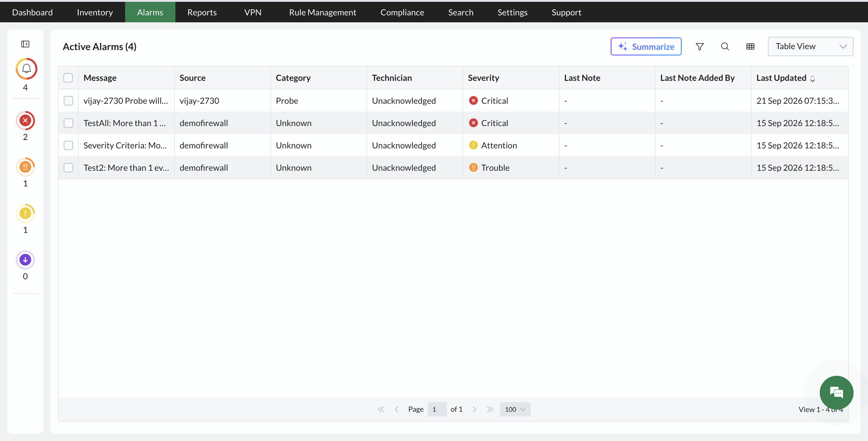Open the Test2: More than 1 ev... message
This screenshot has height=441, width=868.
[x=126, y=168]
